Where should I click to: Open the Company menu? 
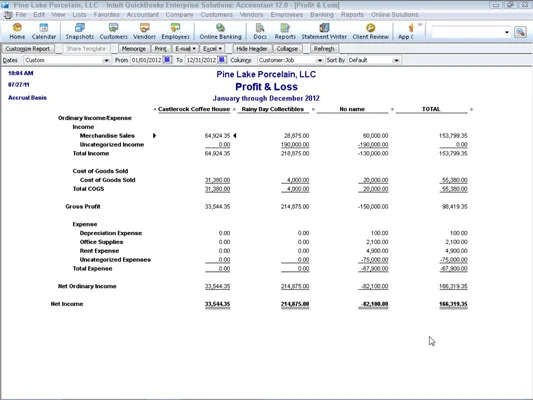(179, 15)
